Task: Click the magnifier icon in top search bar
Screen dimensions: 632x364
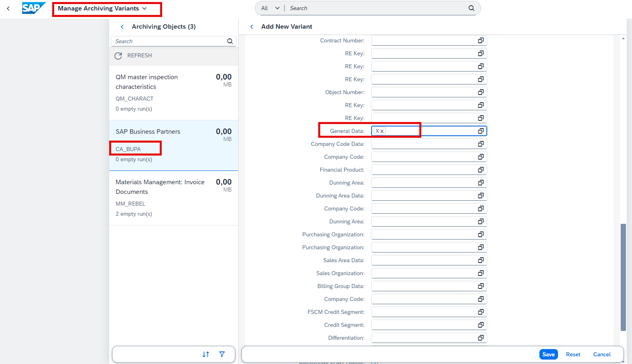Action: (471, 8)
